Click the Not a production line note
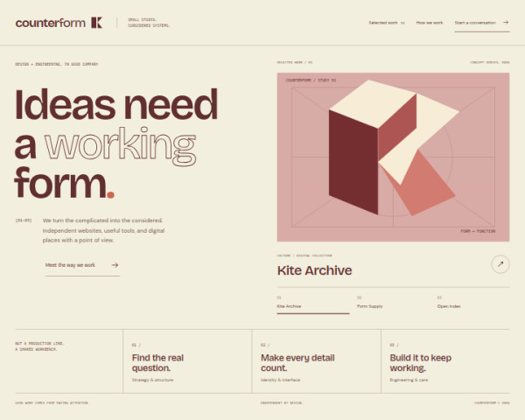 tap(39, 346)
